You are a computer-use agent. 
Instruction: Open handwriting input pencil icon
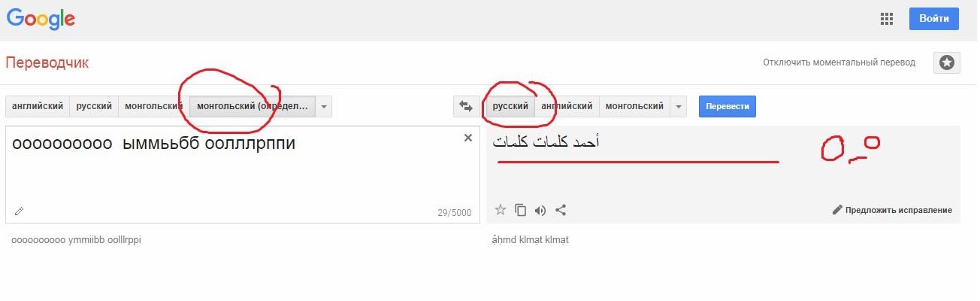(19, 211)
